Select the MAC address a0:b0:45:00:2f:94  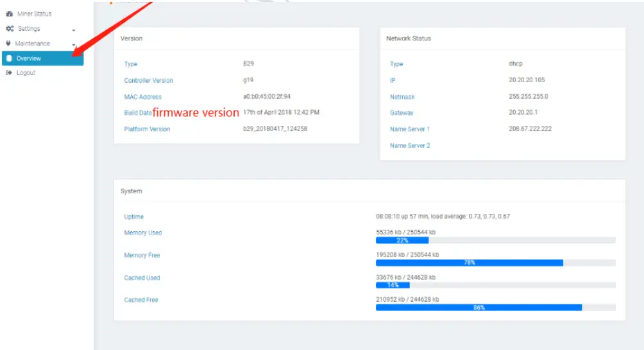coord(267,96)
